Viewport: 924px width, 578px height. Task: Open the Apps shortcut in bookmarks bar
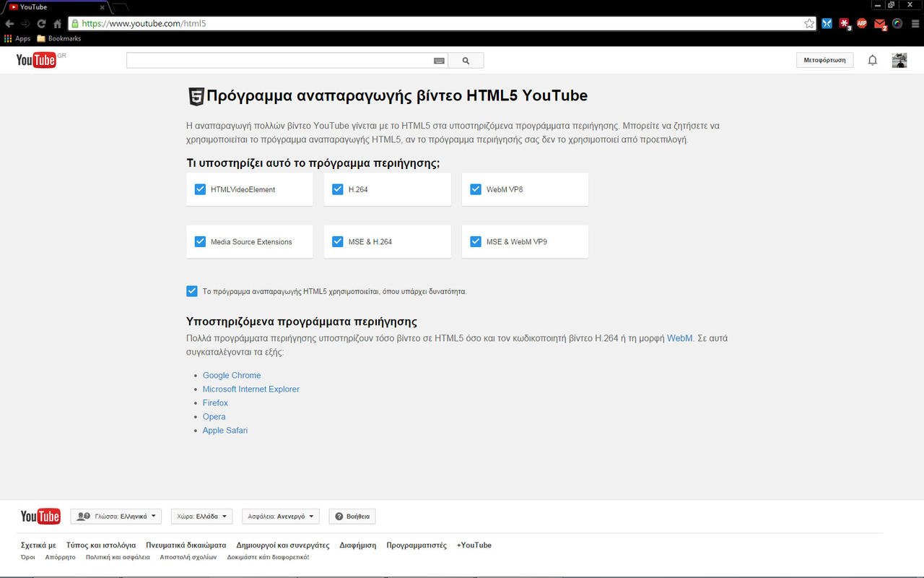(x=17, y=38)
